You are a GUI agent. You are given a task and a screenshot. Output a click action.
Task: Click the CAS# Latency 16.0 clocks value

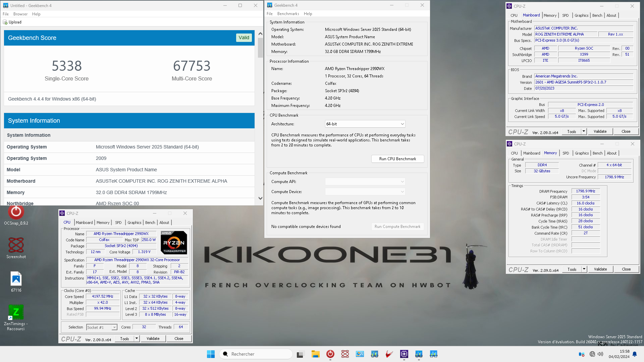coord(586,203)
